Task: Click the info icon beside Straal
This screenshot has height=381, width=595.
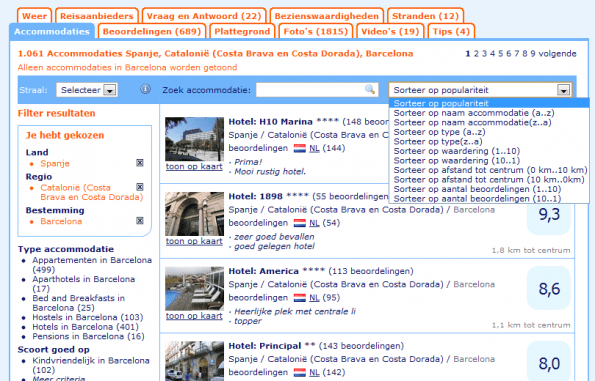Action: pos(145,89)
